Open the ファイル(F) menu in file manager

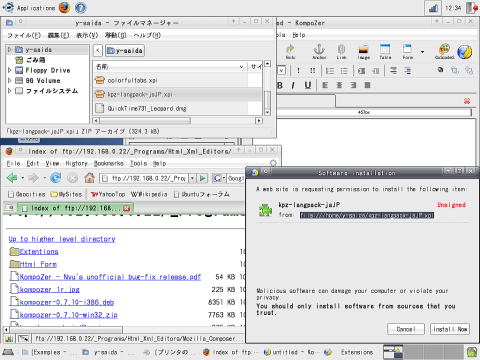click(24, 35)
